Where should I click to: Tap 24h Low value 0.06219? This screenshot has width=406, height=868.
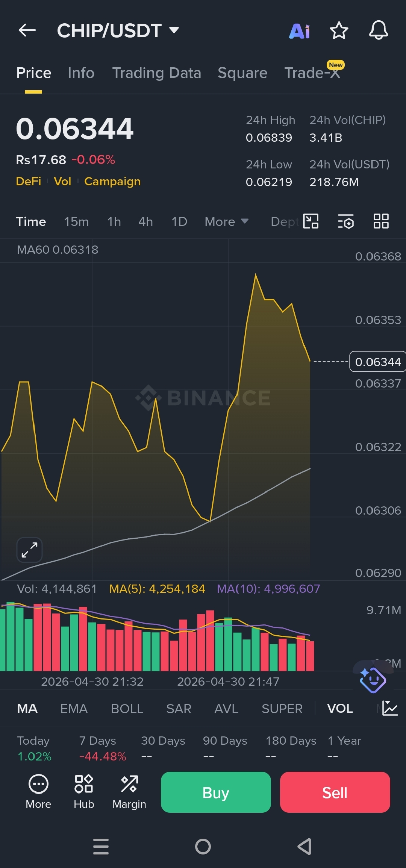click(x=269, y=182)
